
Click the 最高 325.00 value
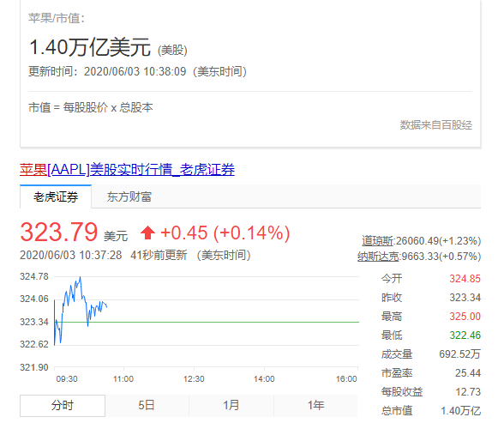click(465, 317)
